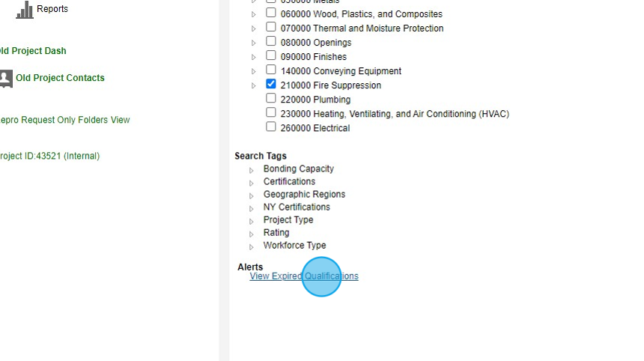Viewport: 644px width, 361px height.
Task: Tick the 230000 HVAC checkbox
Action: [271, 113]
